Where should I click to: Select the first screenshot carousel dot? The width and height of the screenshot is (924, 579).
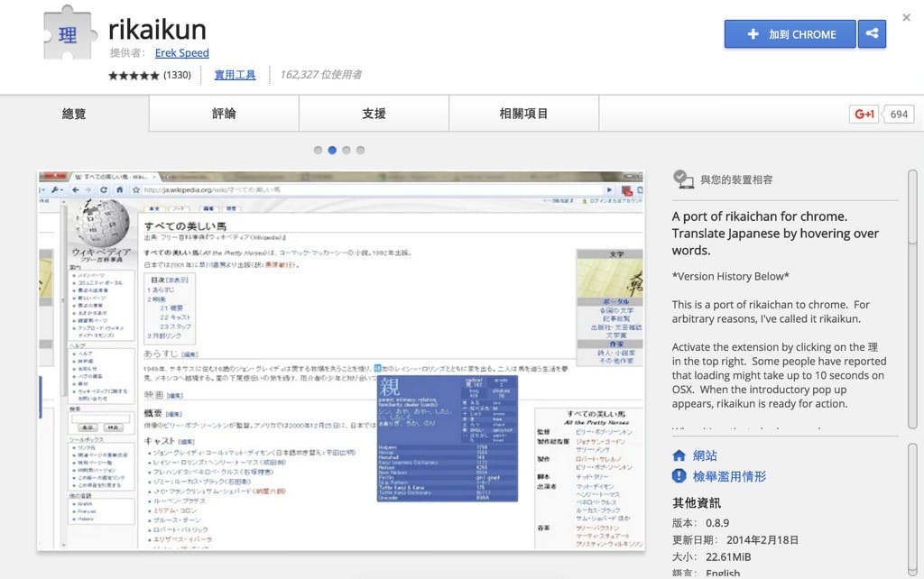(319, 151)
